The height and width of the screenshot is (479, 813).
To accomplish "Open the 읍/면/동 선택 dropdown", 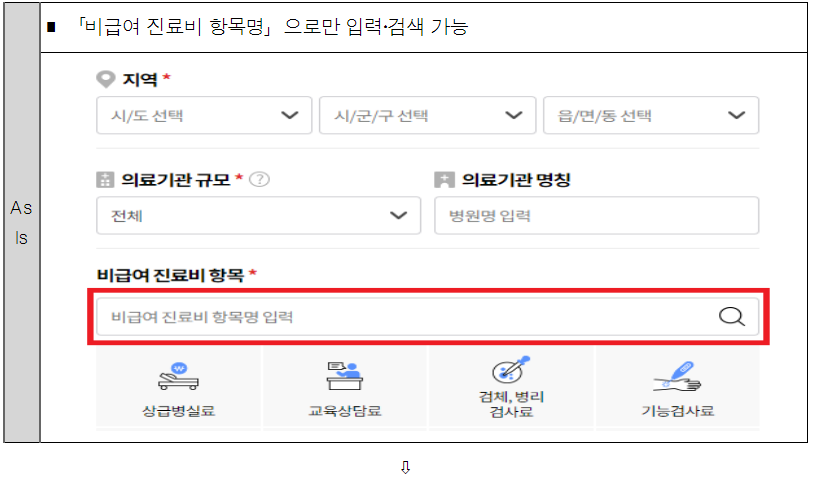I will click(651, 115).
